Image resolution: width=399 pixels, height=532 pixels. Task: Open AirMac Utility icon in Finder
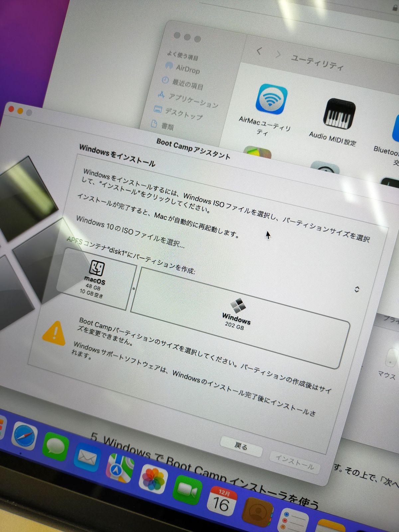click(271, 99)
